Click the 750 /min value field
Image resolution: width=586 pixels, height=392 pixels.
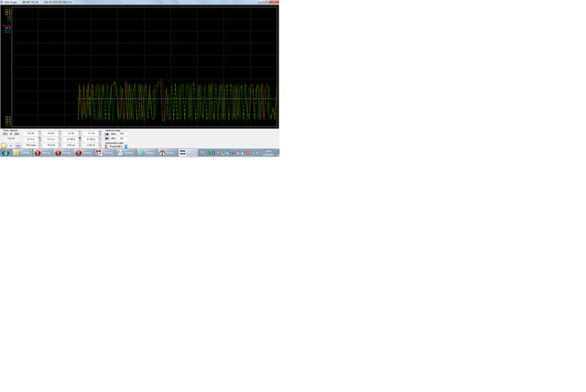[x=30, y=145]
